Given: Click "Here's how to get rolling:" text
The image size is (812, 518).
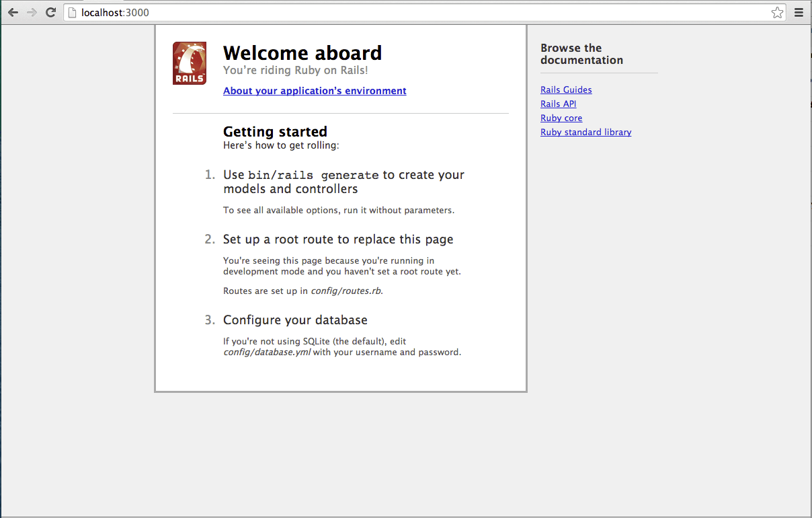Looking at the screenshot, I should 281,145.
